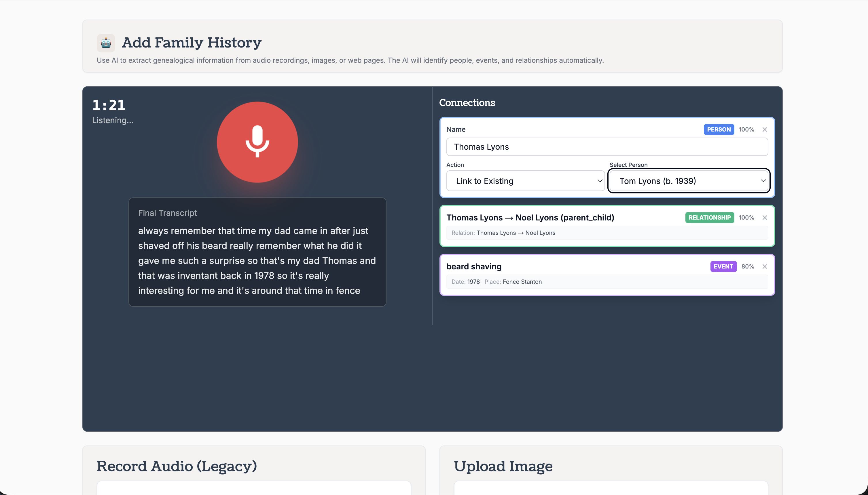The width and height of the screenshot is (868, 495).
Task: Remove the Thomas Lyons to Noel Lyons relationship
Action: pyautogui.click(x=765, y=218)
